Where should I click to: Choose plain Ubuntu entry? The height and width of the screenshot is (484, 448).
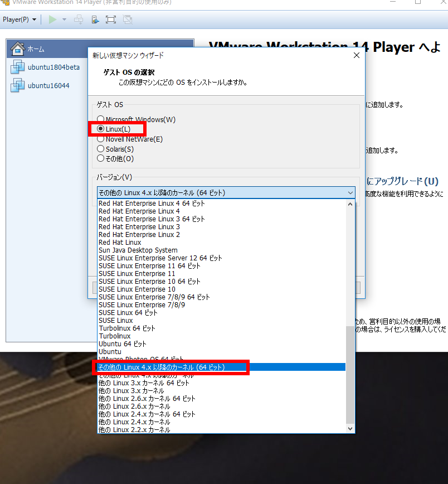222,352
